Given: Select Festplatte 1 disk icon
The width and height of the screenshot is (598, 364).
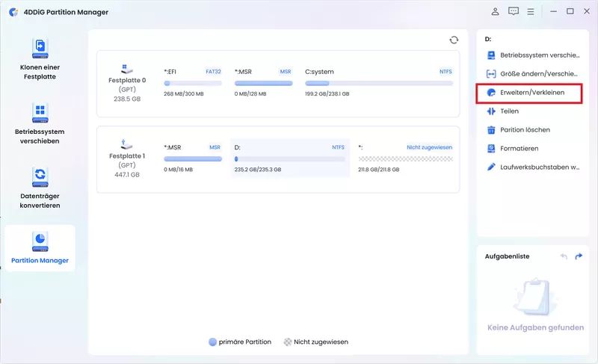Looking at the screenshot, I should 126,145.
